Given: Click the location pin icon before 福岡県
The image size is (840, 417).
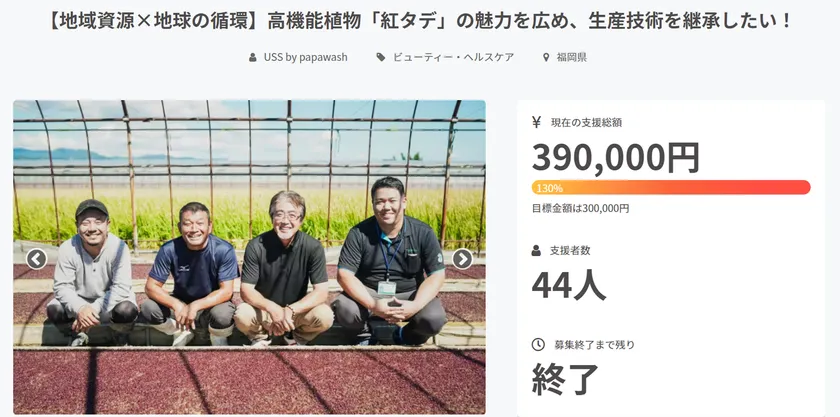Looking at the screenshot, I should 546,57.
